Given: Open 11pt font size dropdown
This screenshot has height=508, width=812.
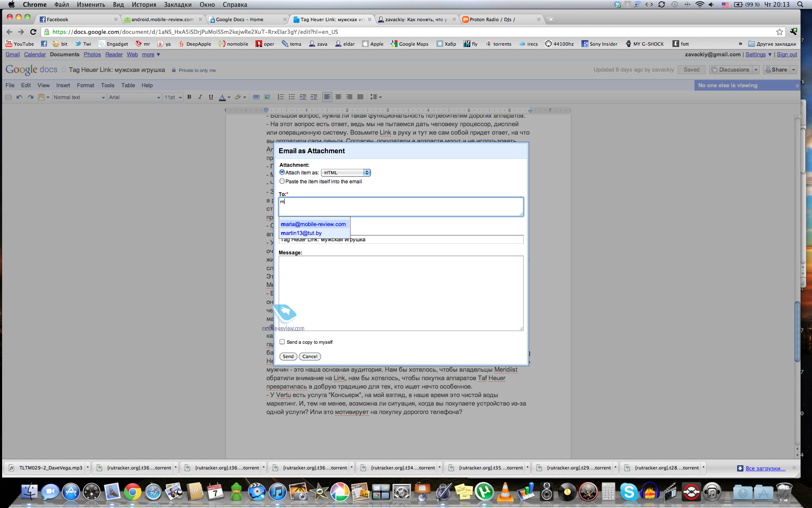Looking at the screenshot, I should pos(173,97).
